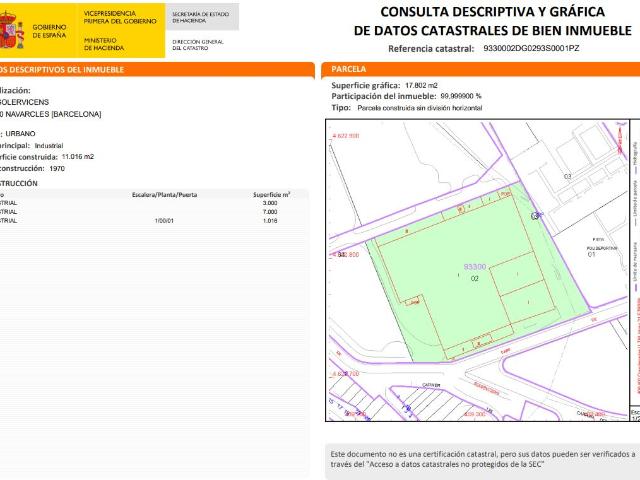
Task: Select the surface value '3.000'
Action: click(270, 203)
